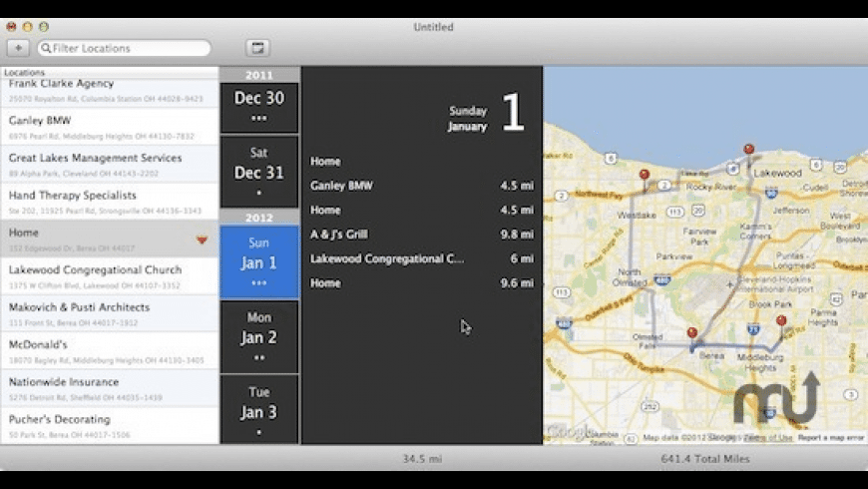
Task: Click the add location plus button
Action: coord(18,48)
